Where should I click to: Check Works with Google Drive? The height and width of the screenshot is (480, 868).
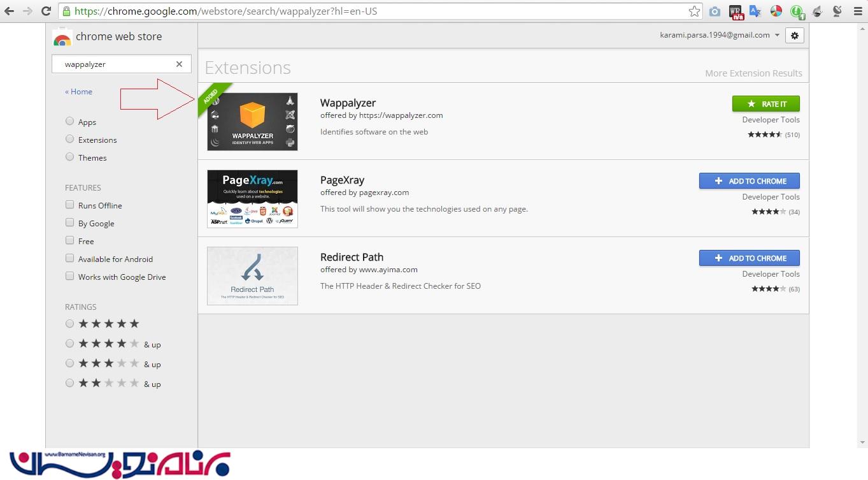pos(69,276)
